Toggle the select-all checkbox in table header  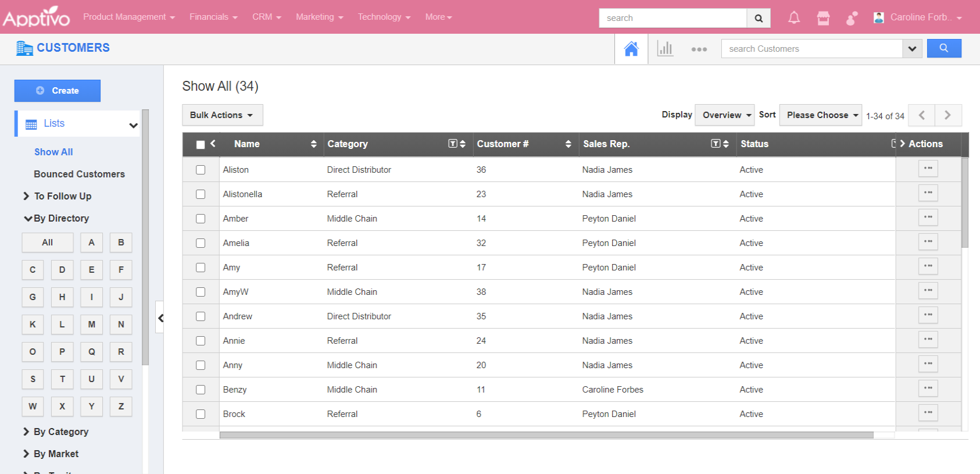coord(201,144)
